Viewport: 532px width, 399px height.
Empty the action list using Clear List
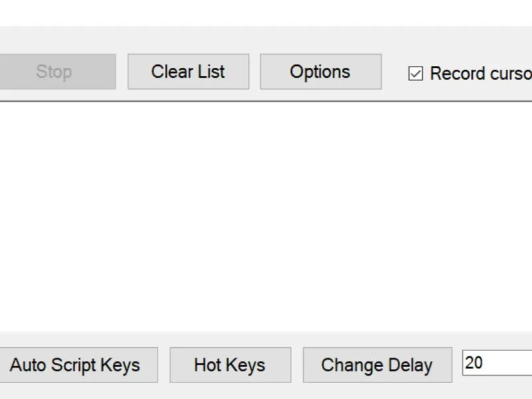[188, 72]
